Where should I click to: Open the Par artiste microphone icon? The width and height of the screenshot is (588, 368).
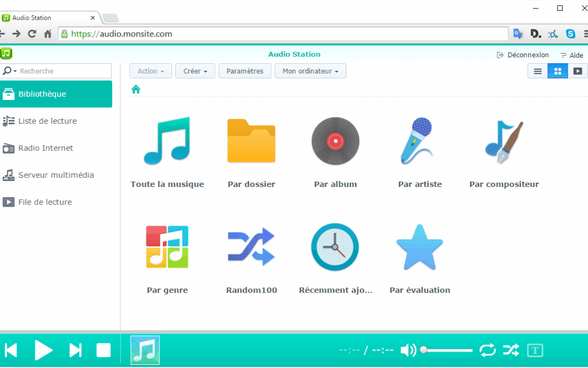point(417,141)
